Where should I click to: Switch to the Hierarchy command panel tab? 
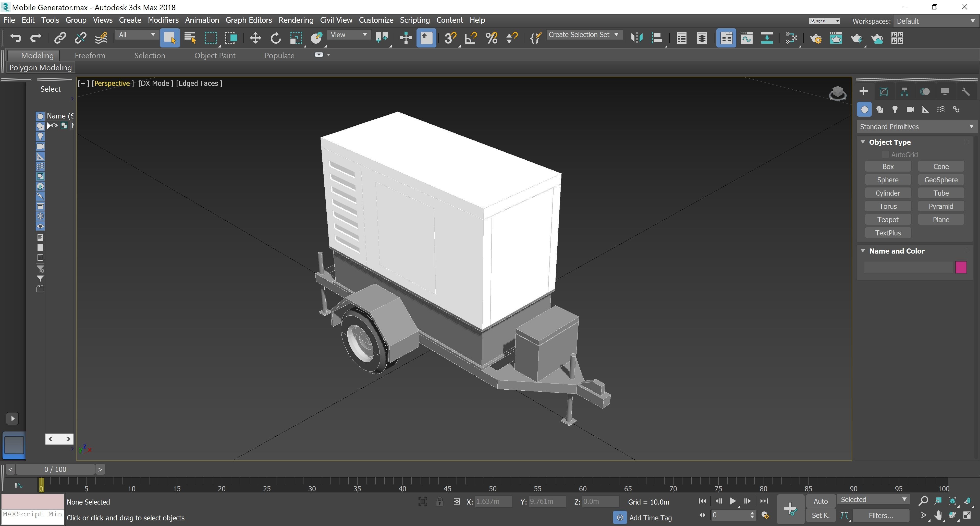point(904,91)
